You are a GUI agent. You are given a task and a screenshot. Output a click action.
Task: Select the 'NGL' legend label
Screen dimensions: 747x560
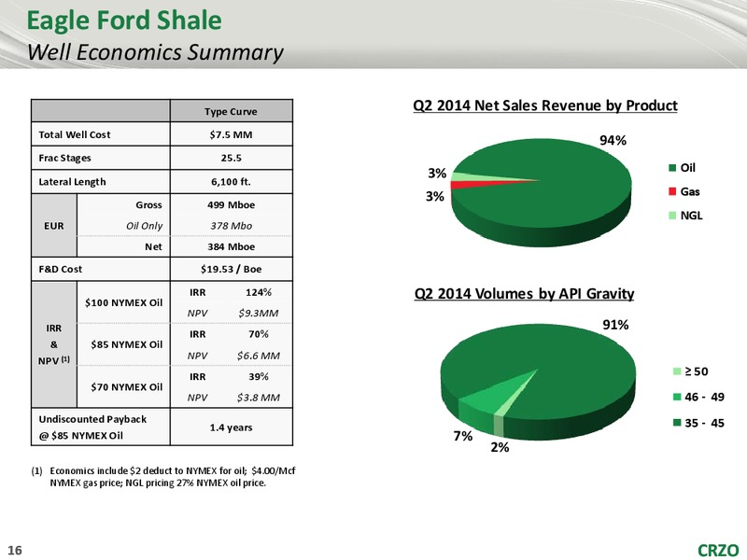tap(691, 216)
